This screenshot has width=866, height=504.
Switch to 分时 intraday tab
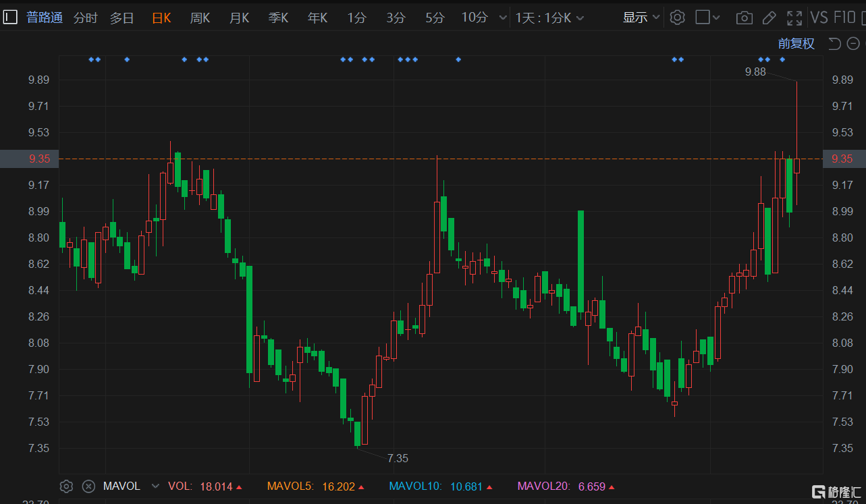click(x=86, y=18)
